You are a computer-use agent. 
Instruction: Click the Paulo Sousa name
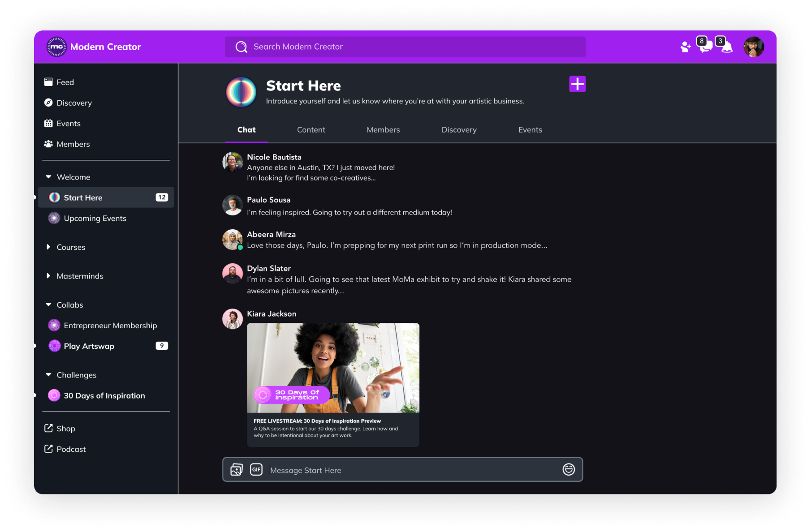[x=269, y=200]
